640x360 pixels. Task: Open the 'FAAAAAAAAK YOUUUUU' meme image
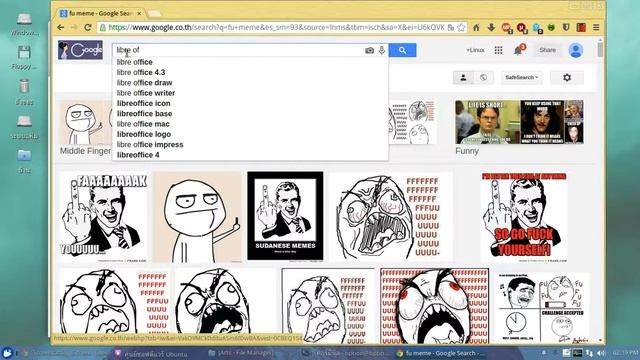104,217
